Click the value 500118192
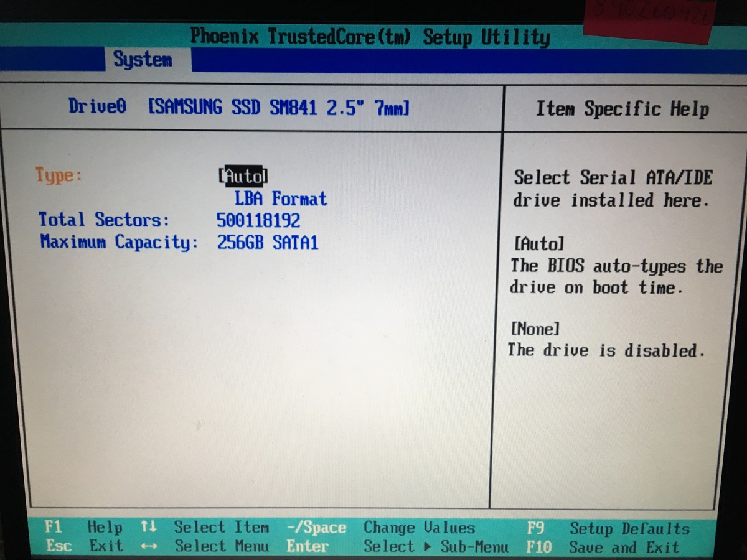The width and height of the screenshot is (747, 560). (258, 220)
